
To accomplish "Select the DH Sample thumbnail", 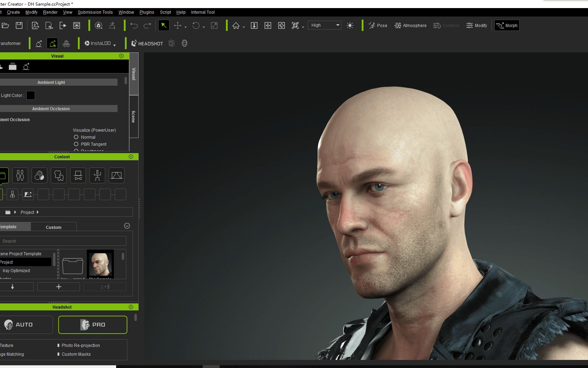I will point(100,264).
